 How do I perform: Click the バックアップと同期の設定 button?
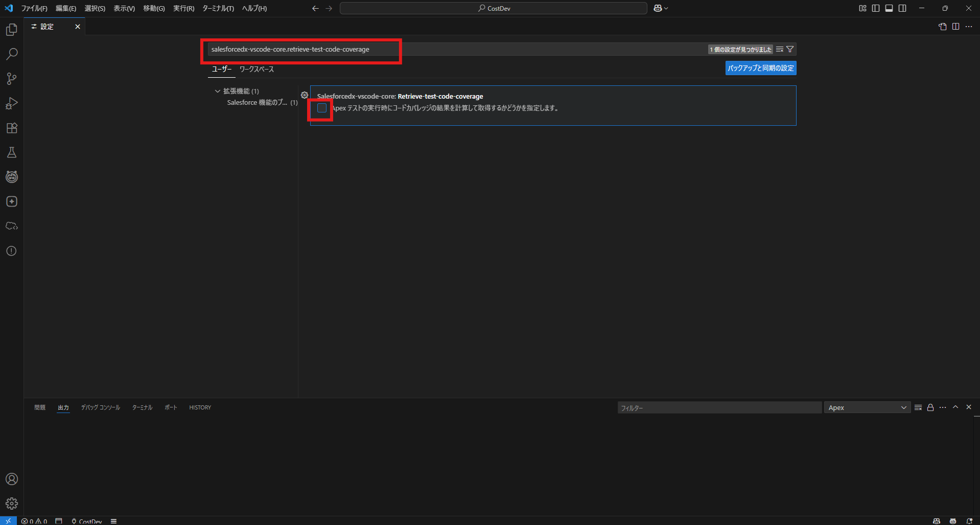(760, 67)
